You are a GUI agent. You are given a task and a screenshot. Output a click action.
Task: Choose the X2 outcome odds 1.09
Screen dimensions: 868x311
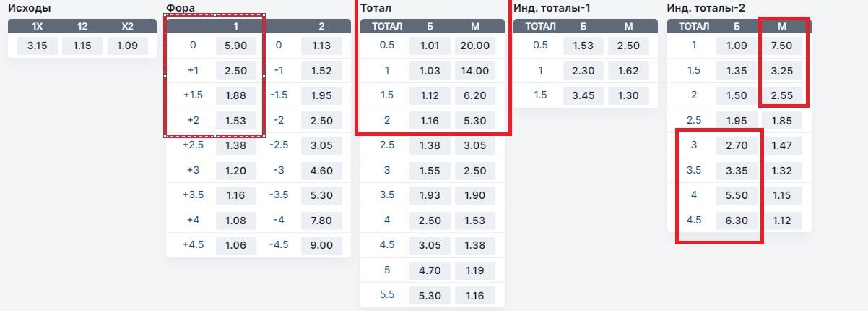coord(128,46)
